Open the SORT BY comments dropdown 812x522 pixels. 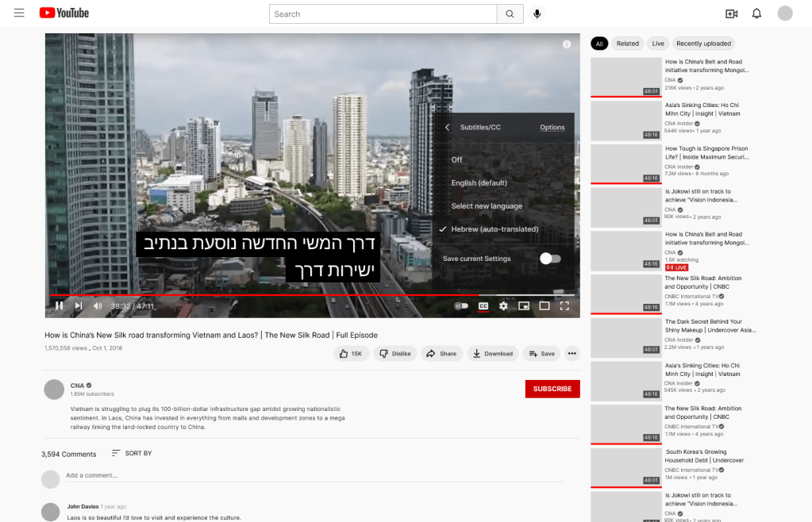pos(131,453)
